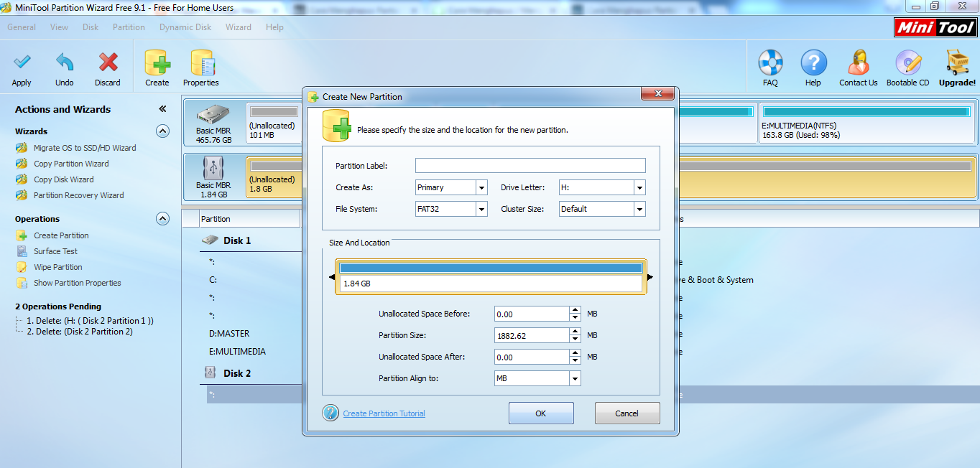Collapse the Wizards section
Image resolution: width=980 pixels, height=468 pixels.
163,131
